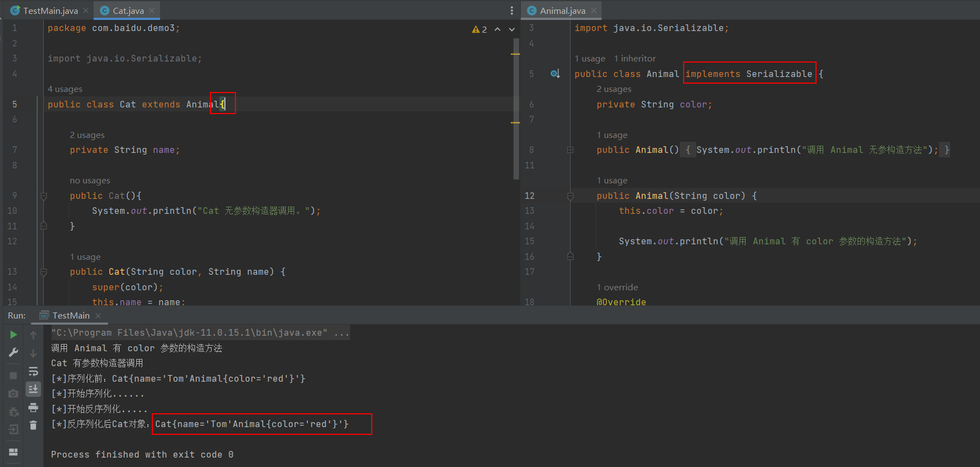
Task: Clear console with the trash icon
Action: (33, 425)
